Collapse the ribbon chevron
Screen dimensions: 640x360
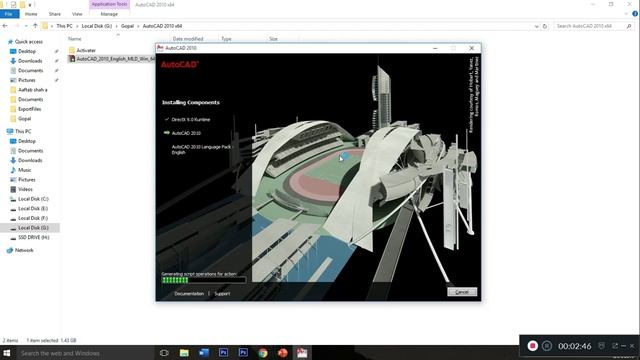(x=627, y=14)
